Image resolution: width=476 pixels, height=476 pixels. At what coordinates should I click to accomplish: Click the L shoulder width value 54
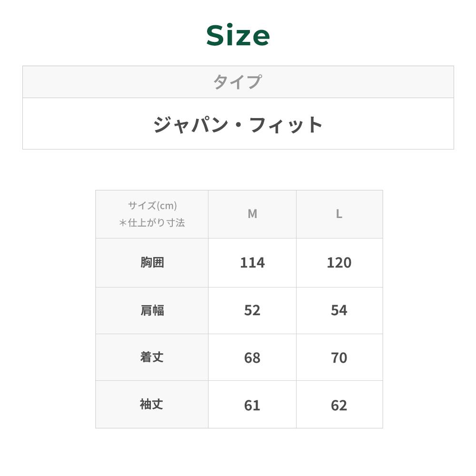[339, 310]
